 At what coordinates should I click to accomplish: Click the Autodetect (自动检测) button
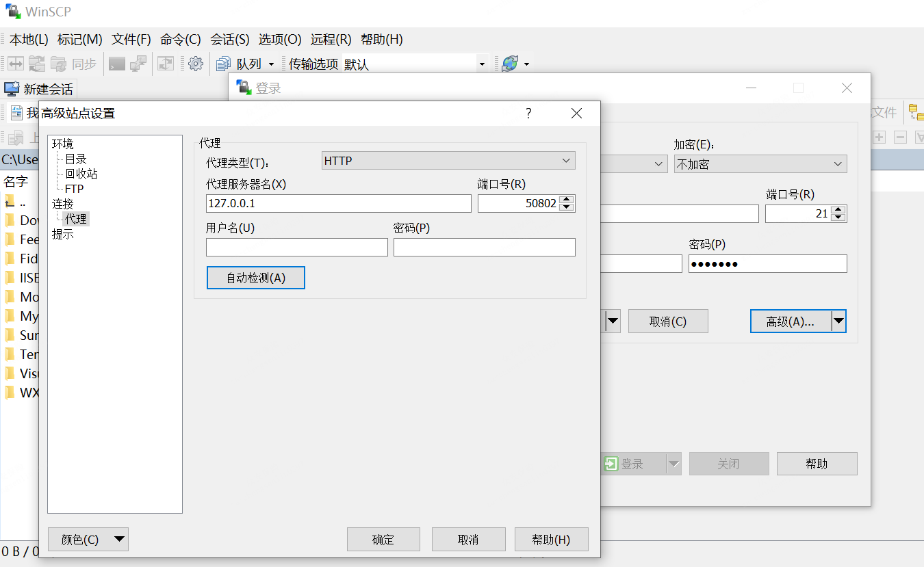[x=255, y=278]
